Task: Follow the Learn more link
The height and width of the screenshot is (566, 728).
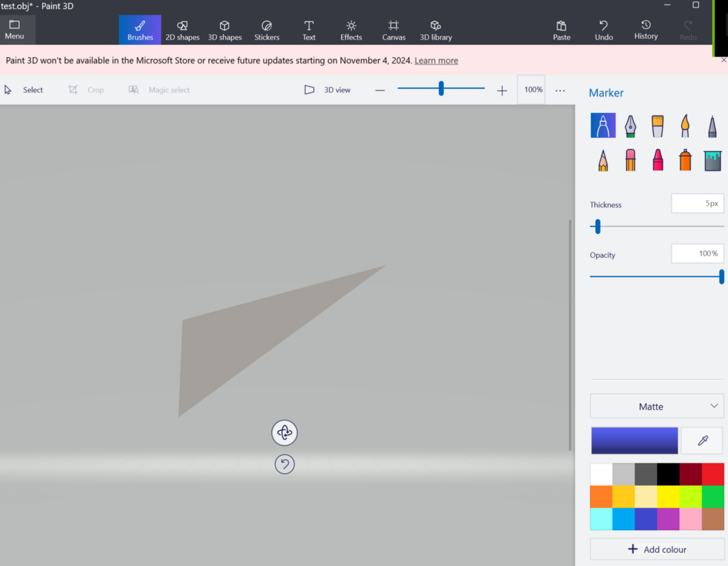Action: [436, 61]
